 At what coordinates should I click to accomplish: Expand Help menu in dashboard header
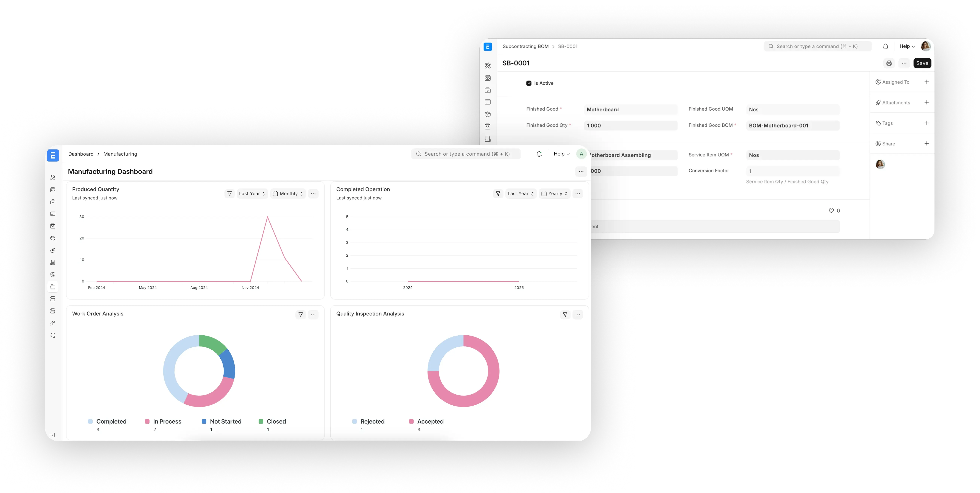point(561,154)
